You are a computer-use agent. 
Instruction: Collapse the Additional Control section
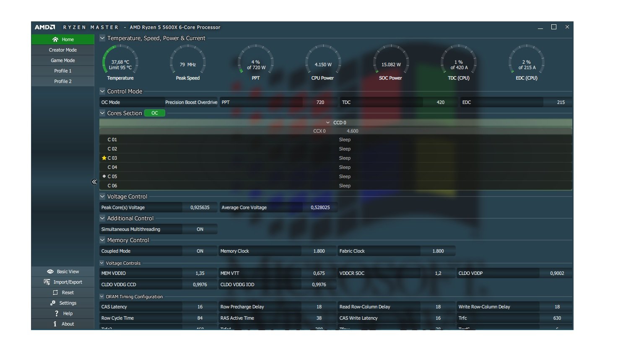coord(102,218)
